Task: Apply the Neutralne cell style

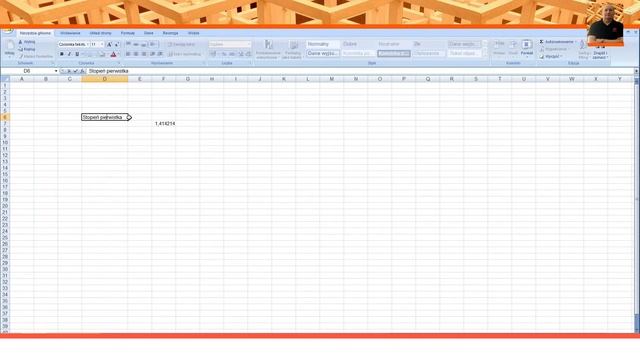Action: (x=394, y=44)
